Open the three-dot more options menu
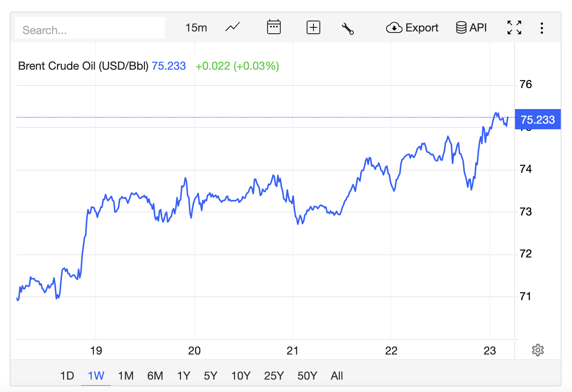This screenshot has height=392, width=572. tap(542, 28)
